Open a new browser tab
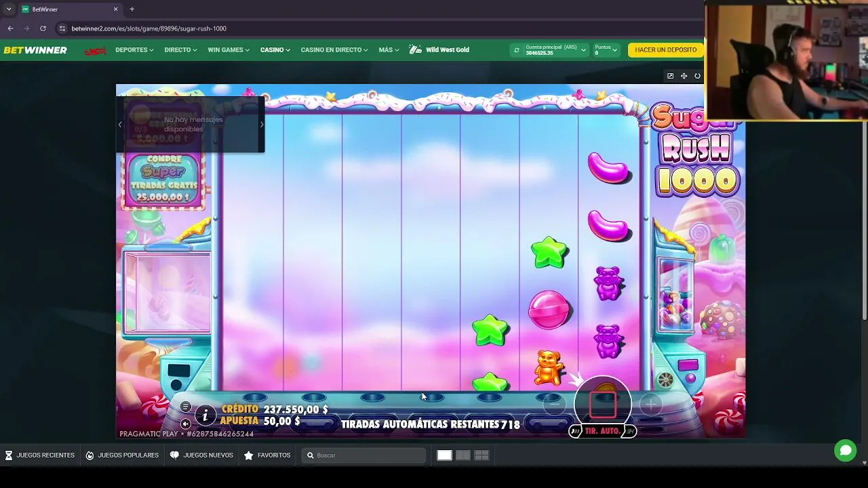This screenshot has height=488, width=868. [x=132, y=9]
